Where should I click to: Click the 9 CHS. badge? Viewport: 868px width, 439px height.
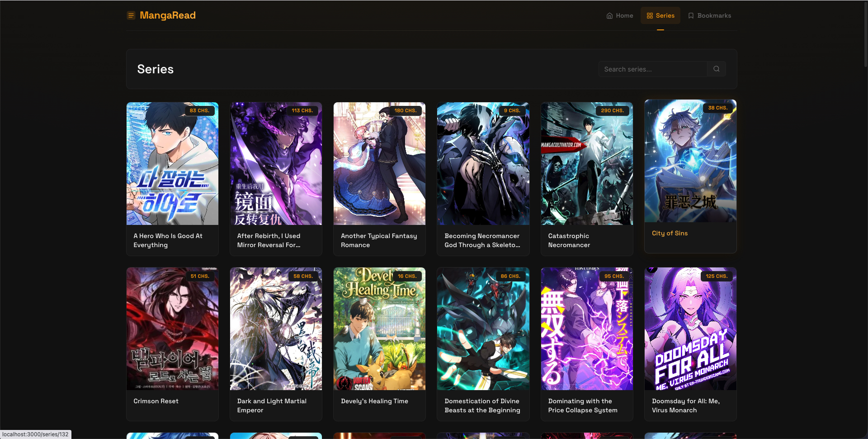[x=512, y=110]
